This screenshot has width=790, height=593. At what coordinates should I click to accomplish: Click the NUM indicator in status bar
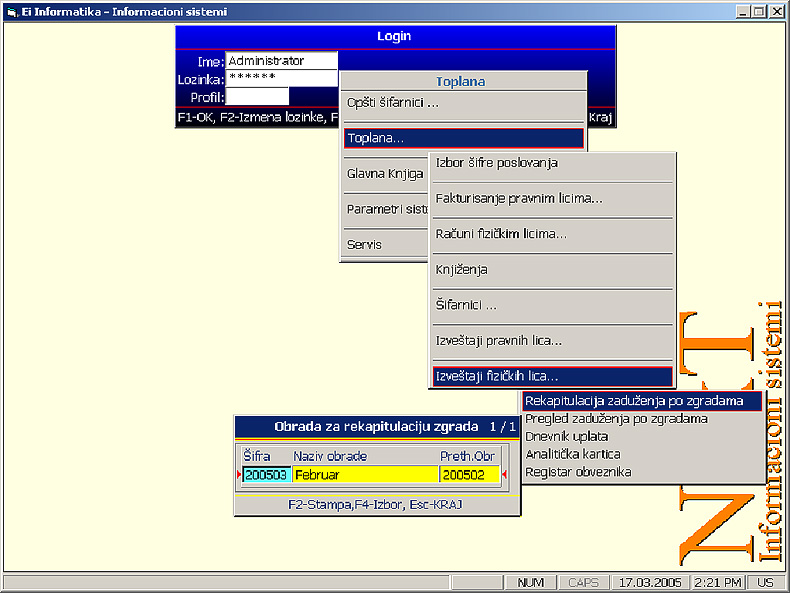530,582
